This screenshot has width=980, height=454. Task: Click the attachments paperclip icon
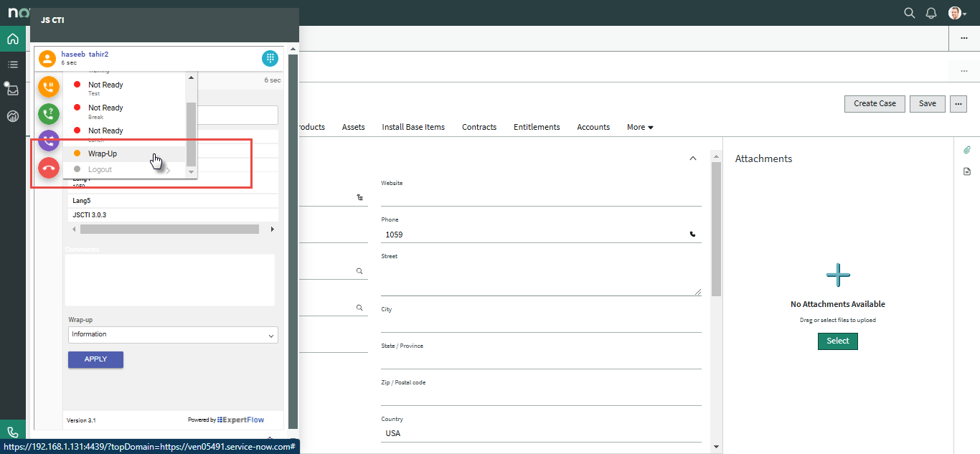[x=966, y=150]
